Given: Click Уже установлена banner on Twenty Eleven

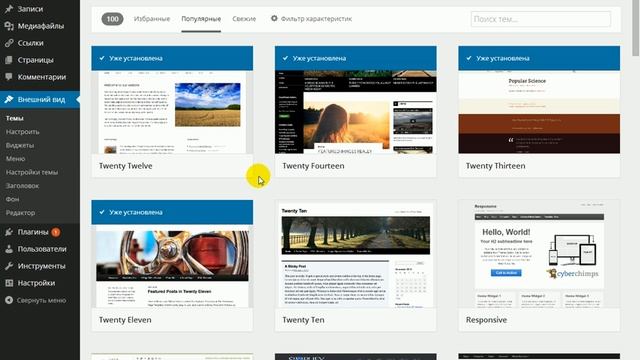Looking at the screenshot, I should (x=172, y=212).
